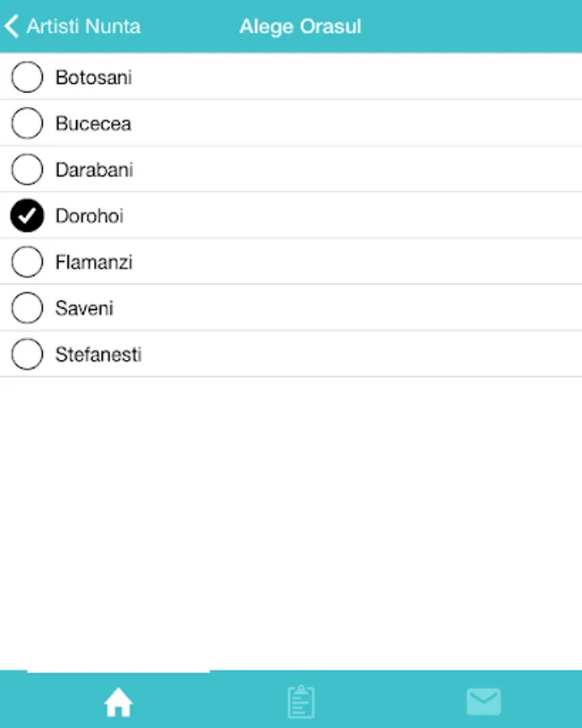Viewport: 582px width, 728px height.
Task: Go back via the Artisti Nunta label
Action: pyautogui.click(x=83, y=26)
